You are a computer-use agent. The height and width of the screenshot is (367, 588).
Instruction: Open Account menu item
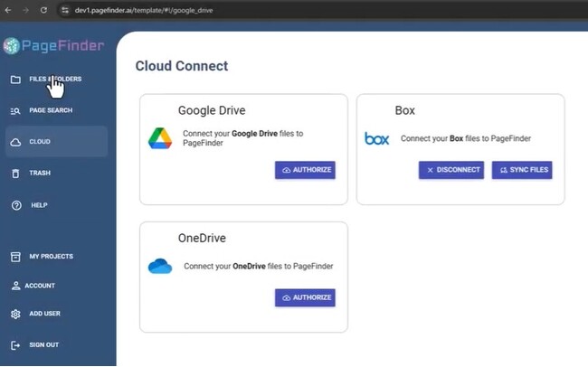(56, 286)
